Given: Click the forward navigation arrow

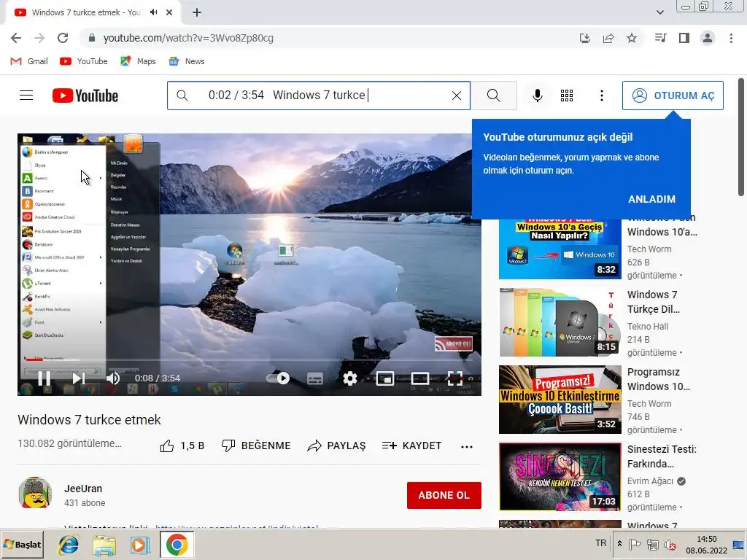Looking at the screenshot, I should [x=39, y=38].
